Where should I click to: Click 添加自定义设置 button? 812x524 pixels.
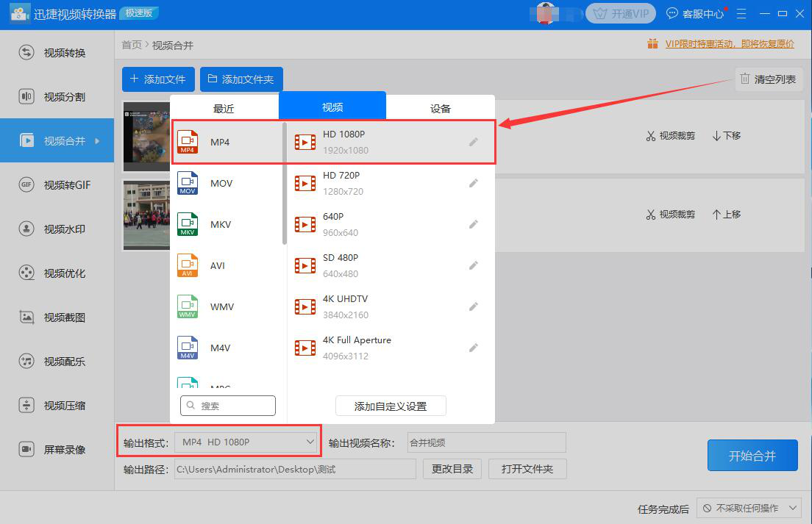391,406
